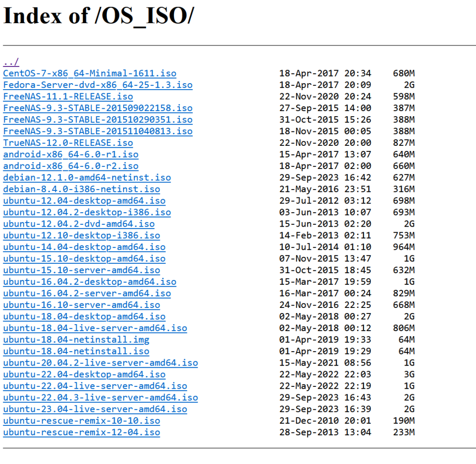
Task: Open ubuntu-16.04.2-desktop-amd64.iso link
Action: [90, 282]
